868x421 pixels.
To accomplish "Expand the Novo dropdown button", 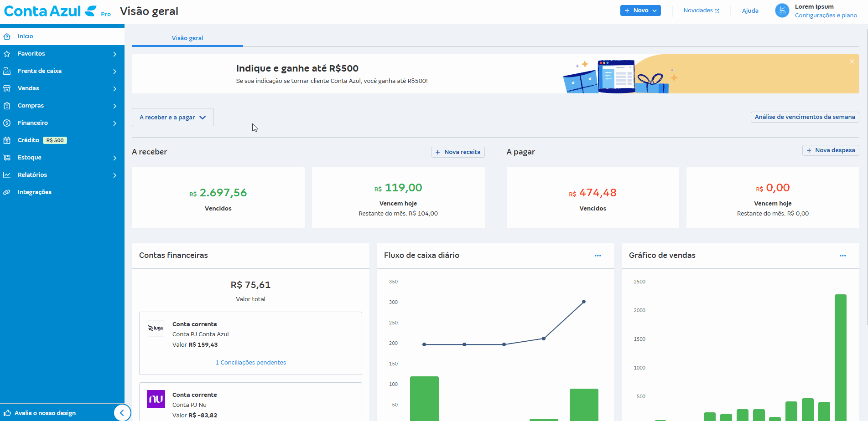I will (x=640, y=10).
